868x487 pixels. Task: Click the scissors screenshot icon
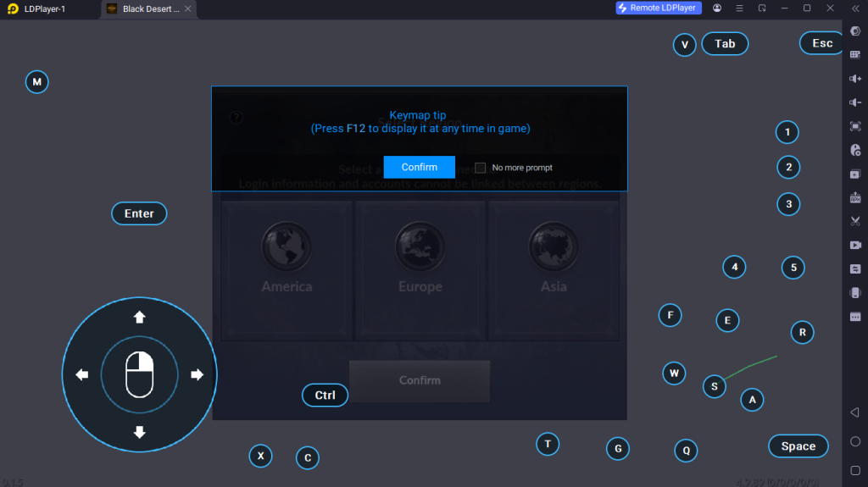855,221
